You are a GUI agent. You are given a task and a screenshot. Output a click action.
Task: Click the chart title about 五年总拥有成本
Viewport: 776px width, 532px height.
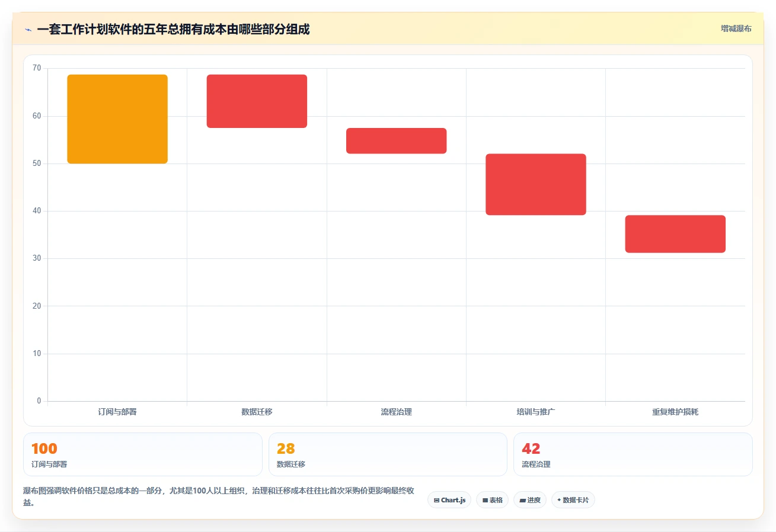coord(173,29)
